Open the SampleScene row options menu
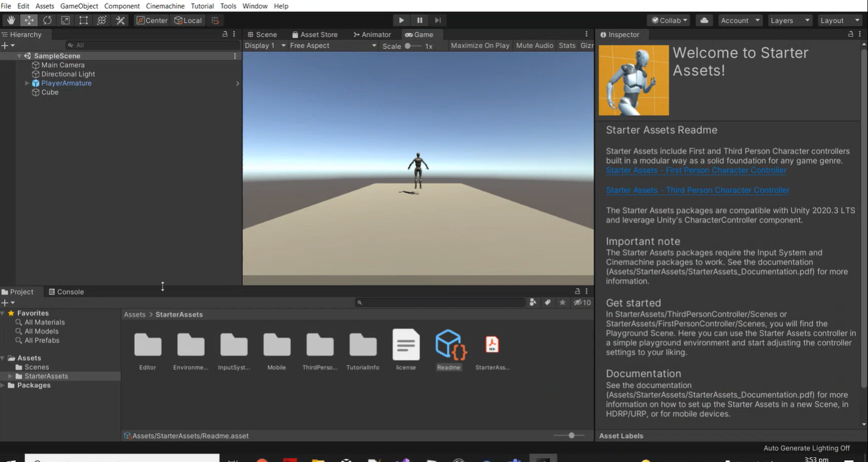Screen dimensions: 868x462 pos(235,56)
